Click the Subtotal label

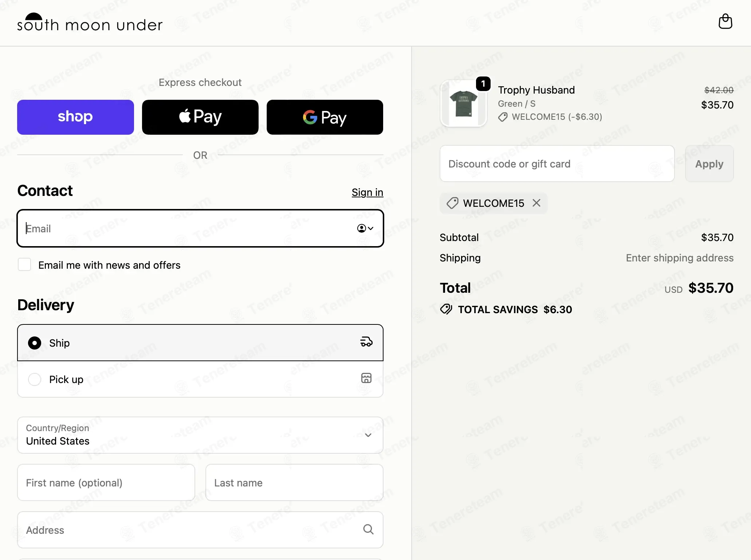coord(459,237)
